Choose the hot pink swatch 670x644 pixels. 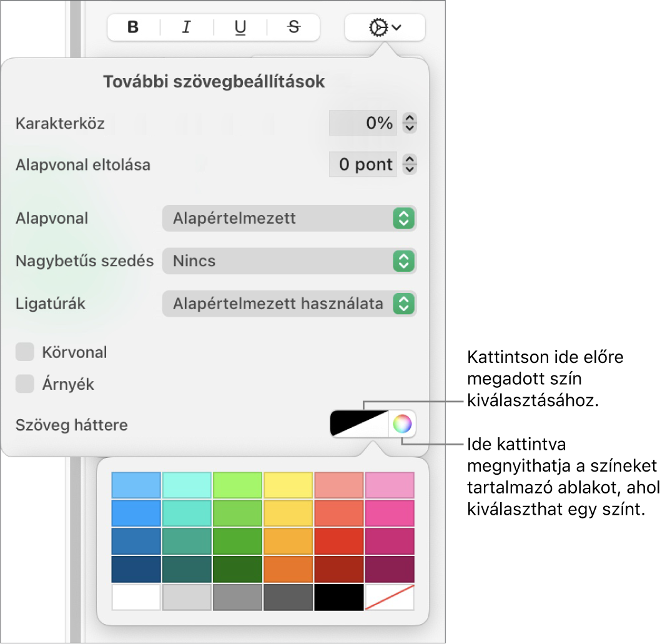coord(390,513)
